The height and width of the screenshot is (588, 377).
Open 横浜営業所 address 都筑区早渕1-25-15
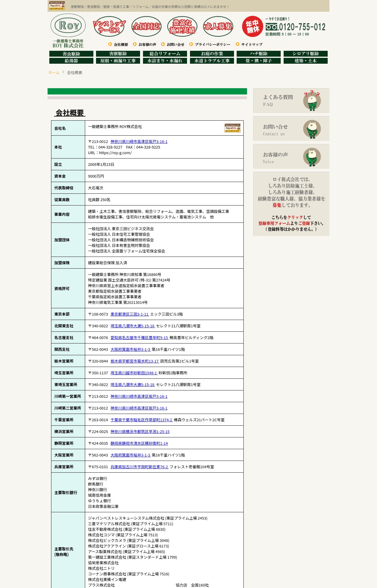click(140, 432)
